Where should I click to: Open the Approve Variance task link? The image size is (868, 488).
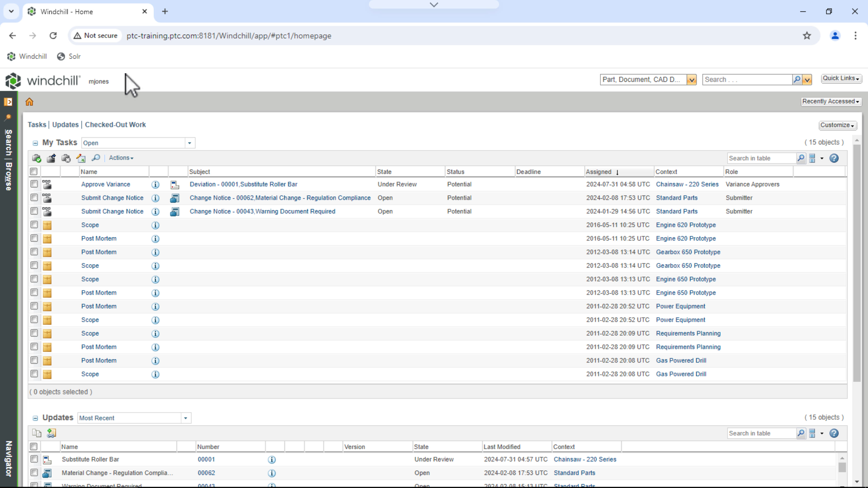106,184
